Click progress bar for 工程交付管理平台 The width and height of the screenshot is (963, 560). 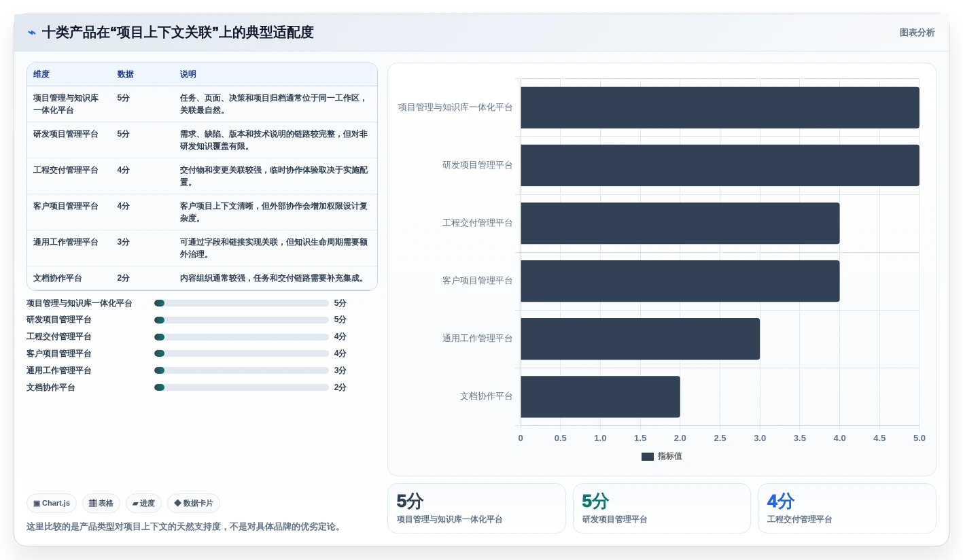pos(241,337)
